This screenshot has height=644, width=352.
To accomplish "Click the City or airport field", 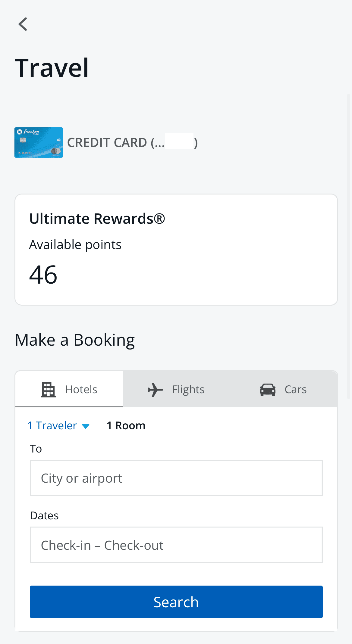I will (176, 478).
